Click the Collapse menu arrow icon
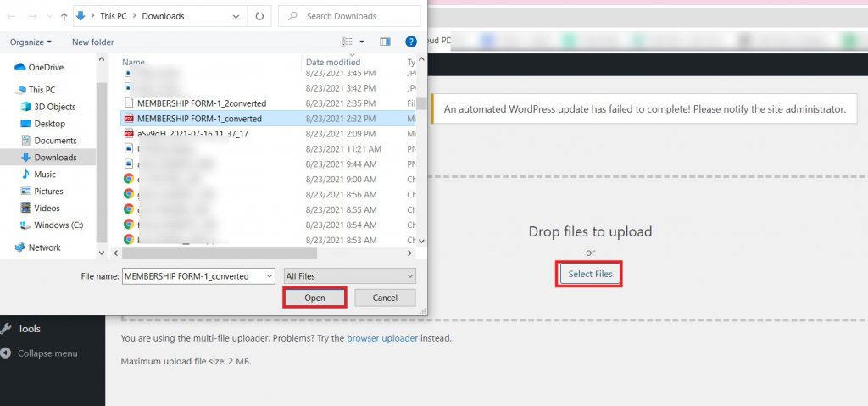Viewport: 868px width, 406px height. pyautogui.click(x=6, y=353)
